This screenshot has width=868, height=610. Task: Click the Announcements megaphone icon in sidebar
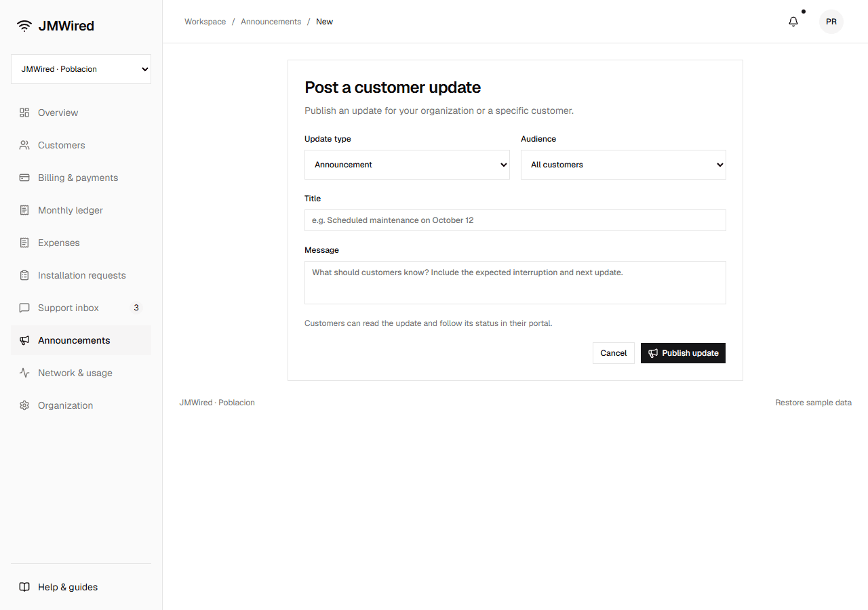(24, 340)
